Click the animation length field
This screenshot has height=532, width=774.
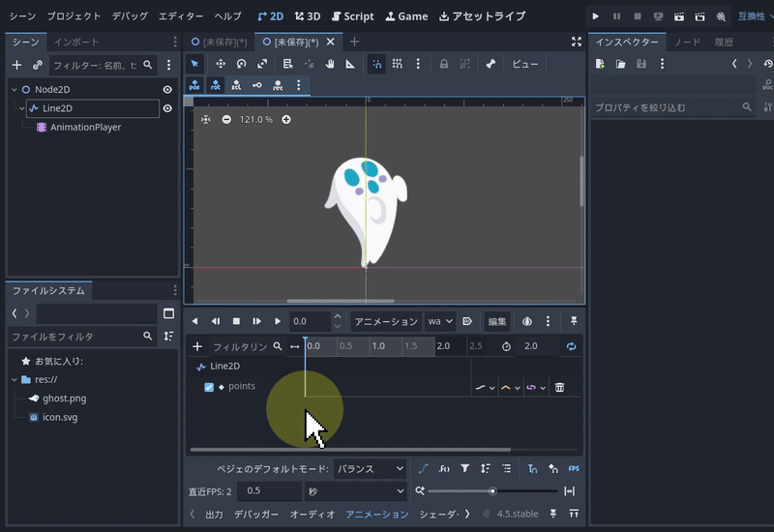(x=538, y=346)
